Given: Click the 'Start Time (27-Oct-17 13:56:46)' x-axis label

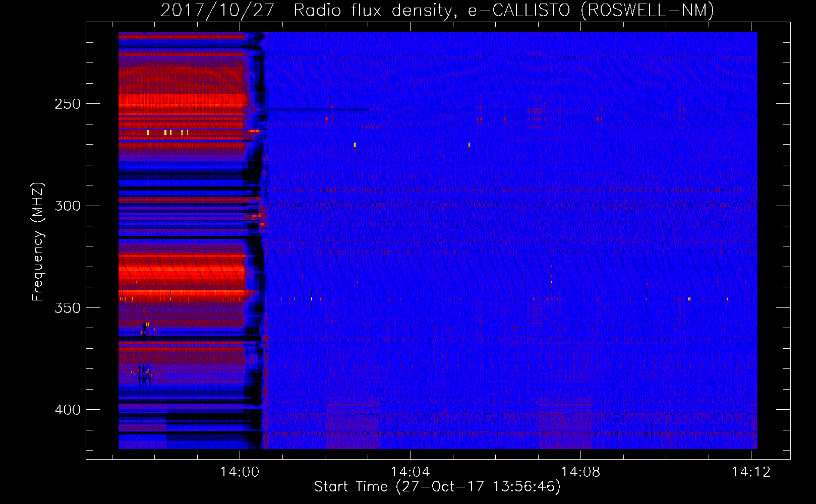Looking at the screenshot, I should point(437,487).
